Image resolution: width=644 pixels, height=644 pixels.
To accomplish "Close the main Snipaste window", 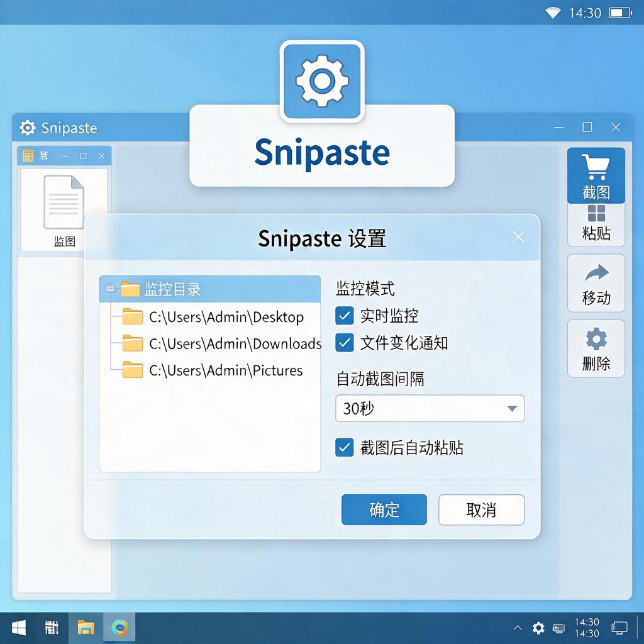I will [x=616, y=127].
